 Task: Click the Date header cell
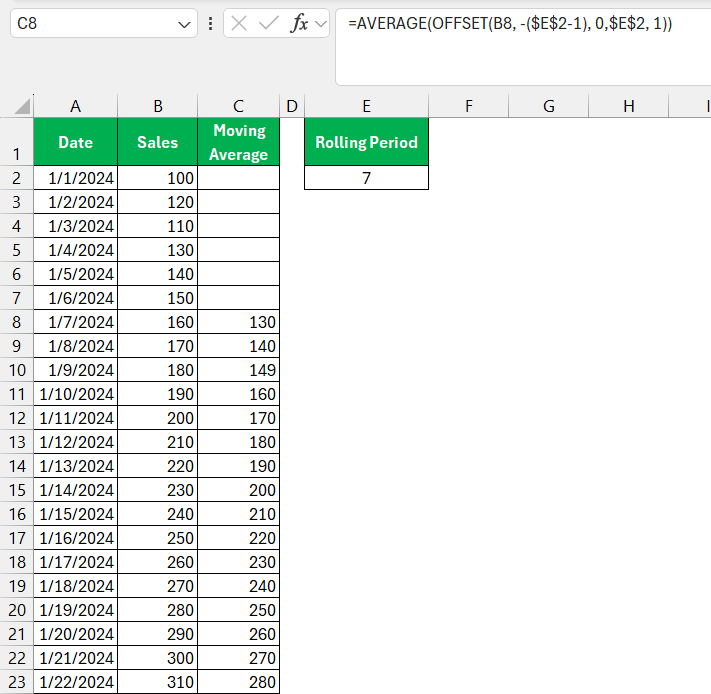[75, 142]
